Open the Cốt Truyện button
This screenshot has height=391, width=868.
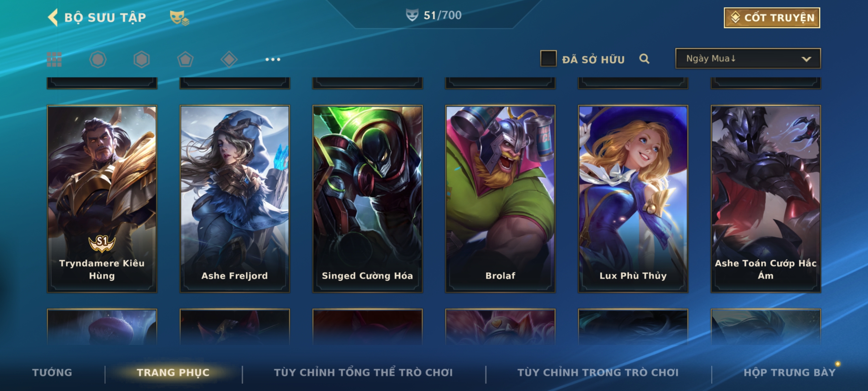(772, 17)
